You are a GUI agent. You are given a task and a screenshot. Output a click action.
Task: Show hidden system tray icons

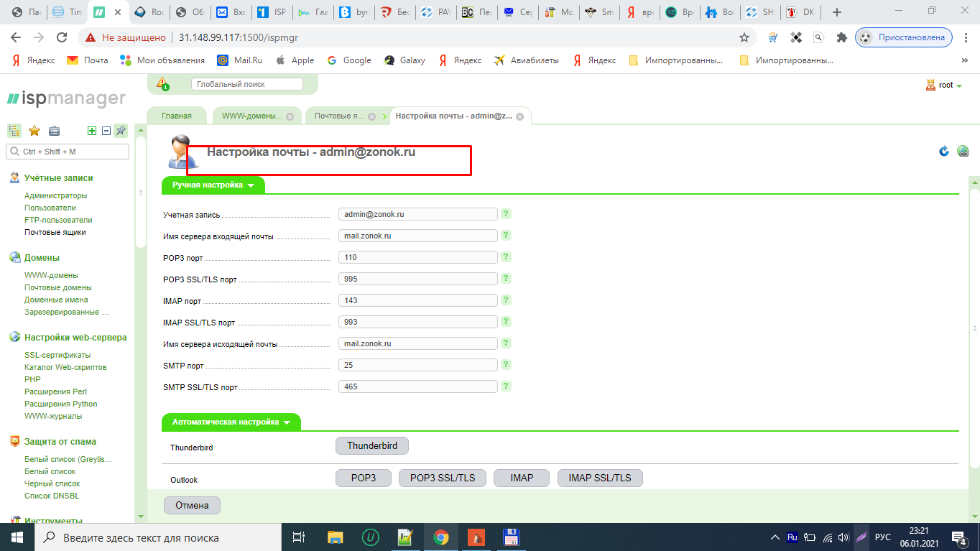(x=775, y=537)
